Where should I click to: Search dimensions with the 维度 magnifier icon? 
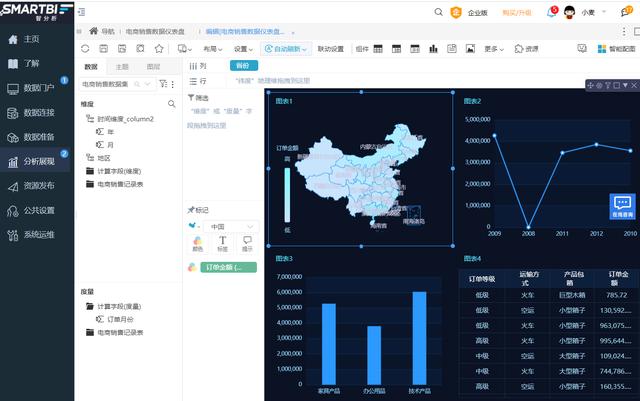171,103
